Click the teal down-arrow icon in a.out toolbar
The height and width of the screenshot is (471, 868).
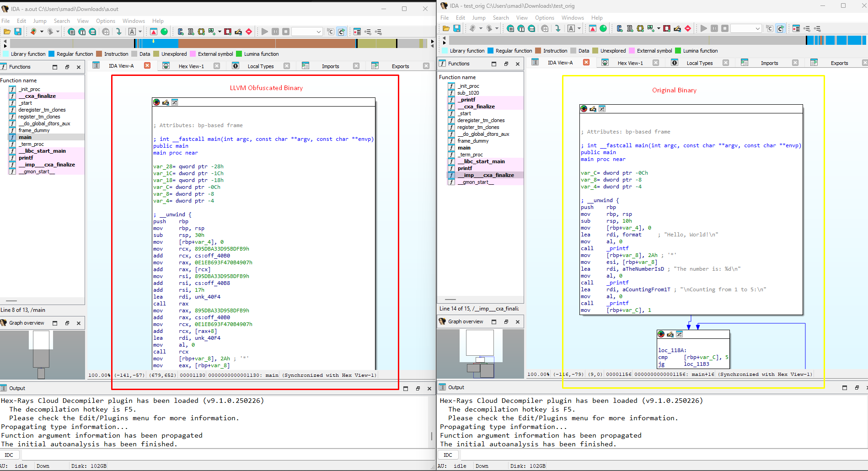118,32
